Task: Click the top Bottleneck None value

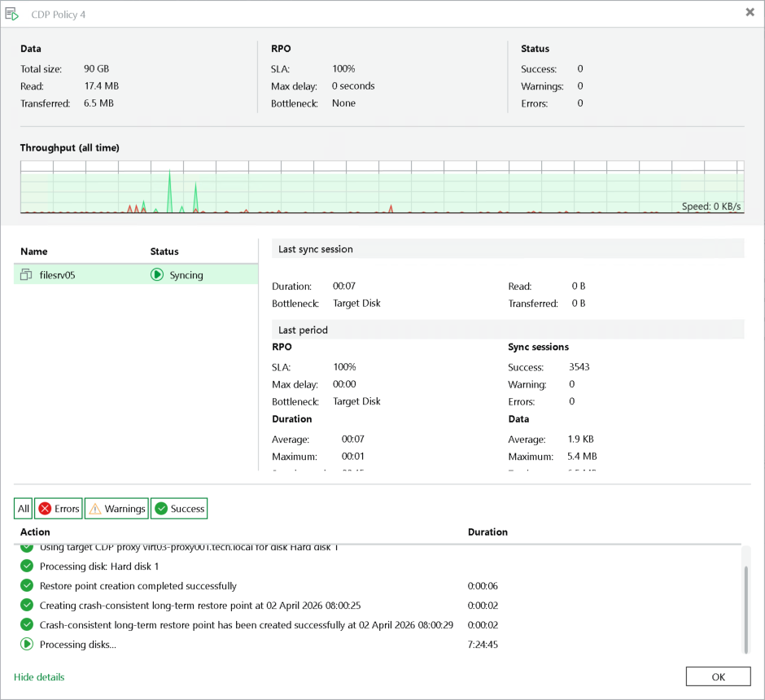Action: pyautogui.click(x=343, y=103)
